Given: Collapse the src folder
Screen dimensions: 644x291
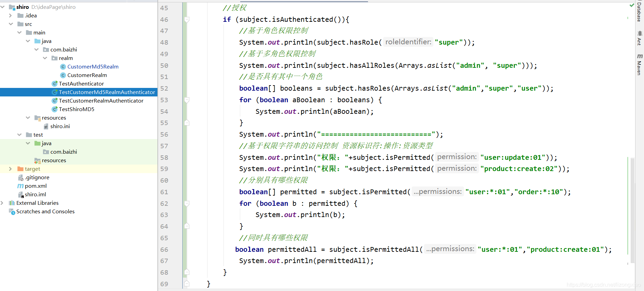Looking at the screenshot, I should point(11,24).
